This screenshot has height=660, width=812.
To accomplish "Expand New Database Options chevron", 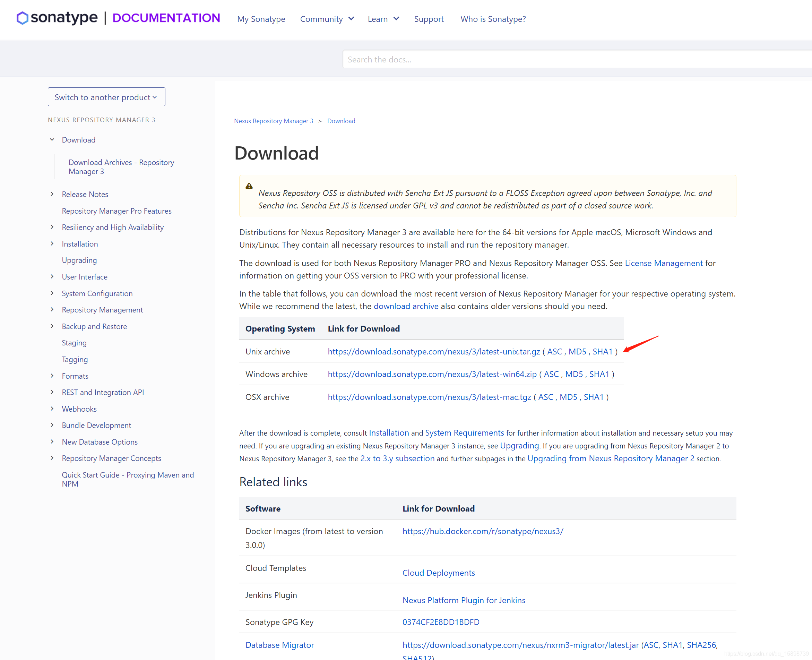I will (x=52, y=442).
